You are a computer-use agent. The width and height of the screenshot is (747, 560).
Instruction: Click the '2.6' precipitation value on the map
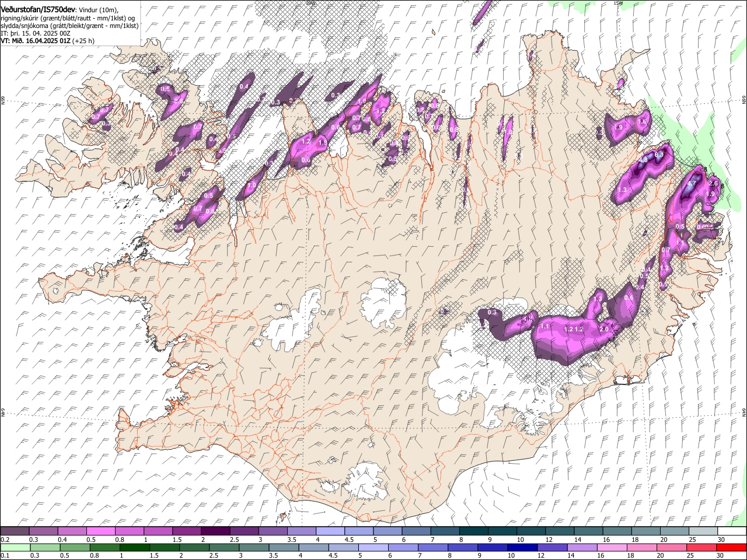point(713,183)
